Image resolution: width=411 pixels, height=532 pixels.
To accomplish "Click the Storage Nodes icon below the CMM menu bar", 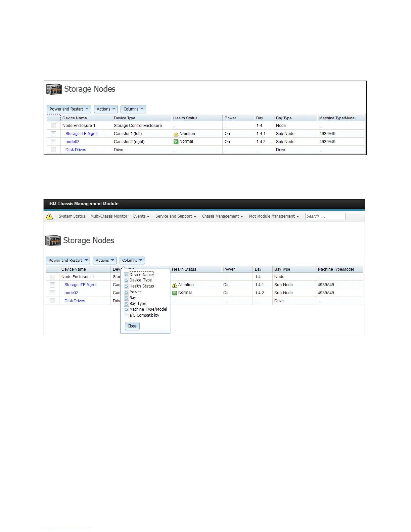I will 53,240.
